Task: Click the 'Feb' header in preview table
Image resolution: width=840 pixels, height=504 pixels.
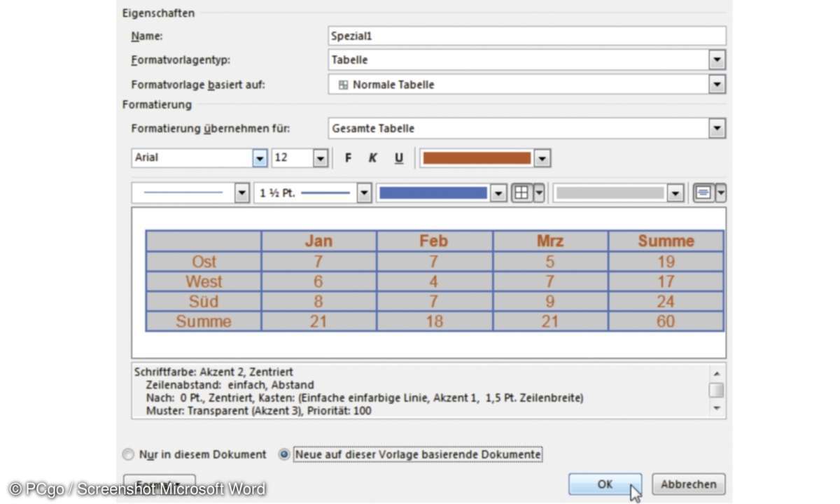Action: point(433,241)
